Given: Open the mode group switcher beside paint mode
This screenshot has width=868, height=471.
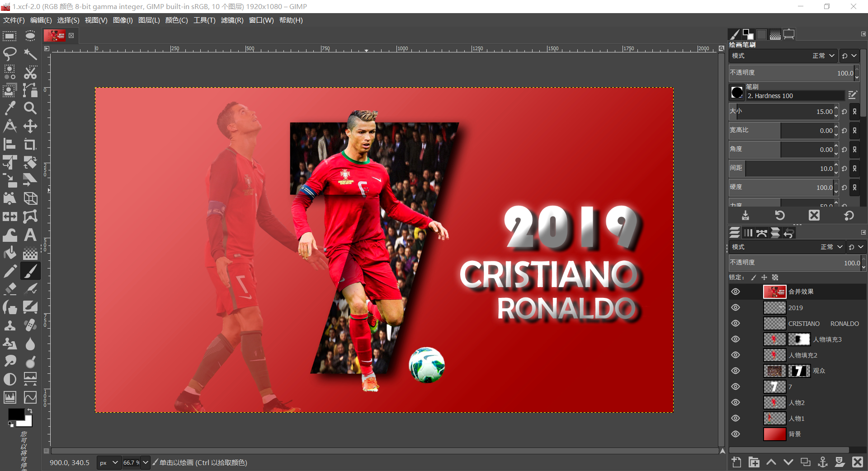Looking at the screenshot, I should click(849, 56).
